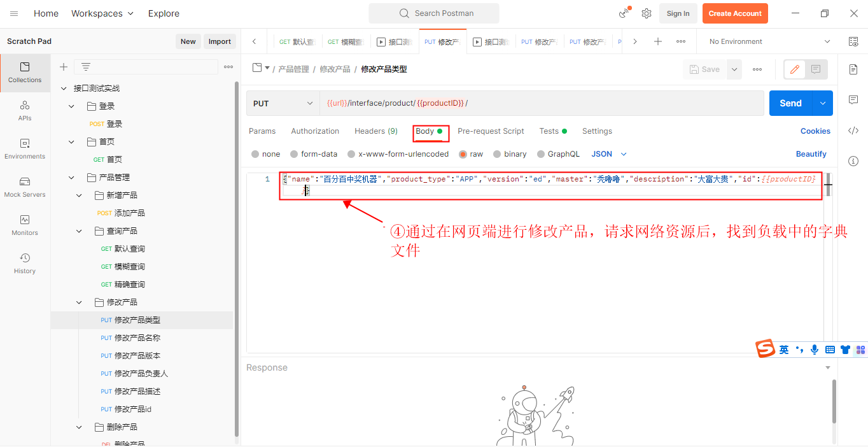Open the Workspaces dropdown
The height and width of the screenshot is (447, 868).
coord(102,13)
